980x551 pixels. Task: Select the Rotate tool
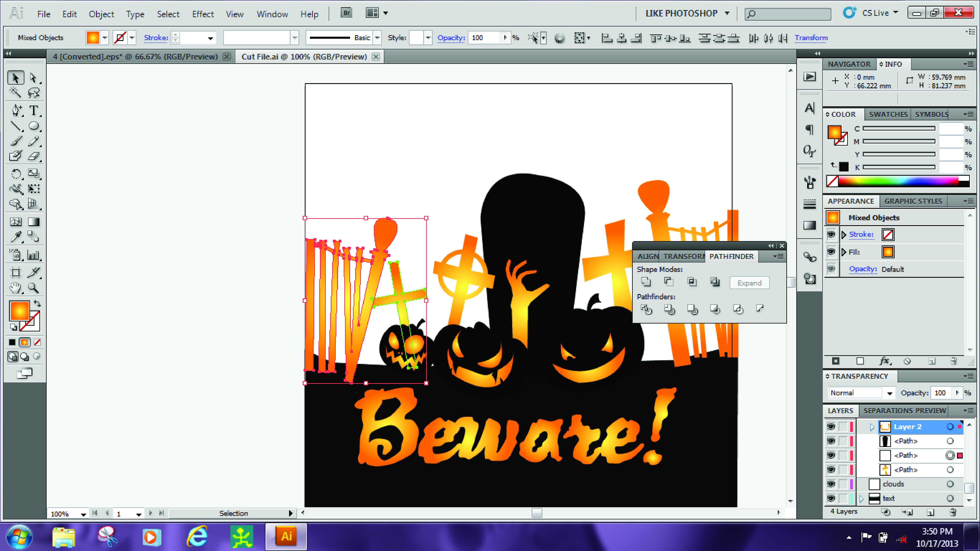pyautogui.click(x=16, y=174)
